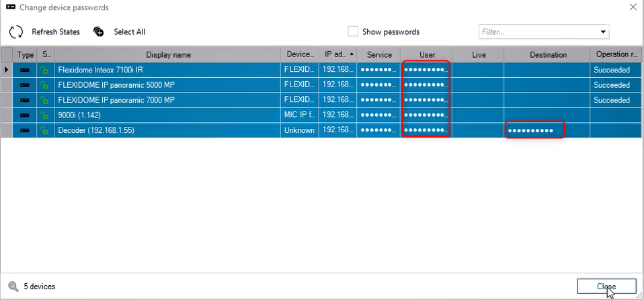The width and height of the screenshot is (644, 300).
Task: Click the device type icon for 9000i (1.142)
Action: point(25,115)
